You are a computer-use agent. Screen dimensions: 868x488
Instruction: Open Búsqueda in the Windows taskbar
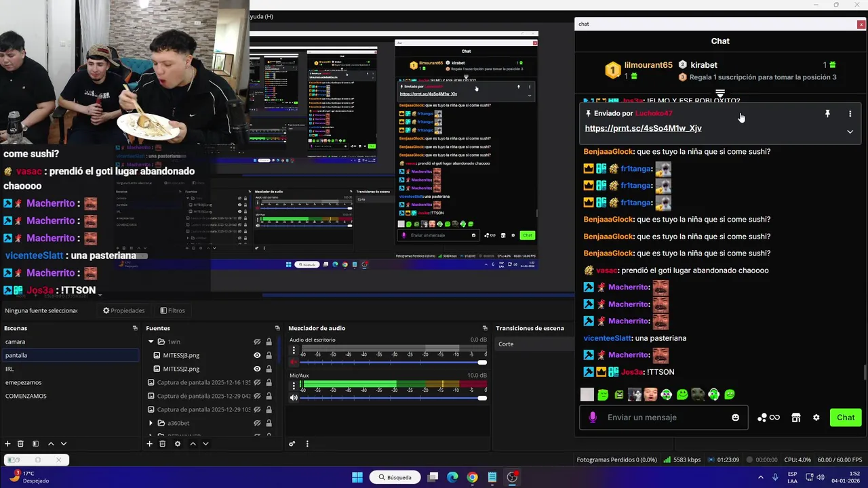pos(395,477)
